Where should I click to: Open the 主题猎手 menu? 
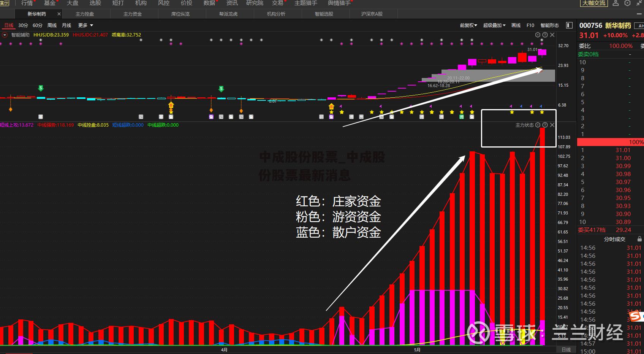[306, 3]
